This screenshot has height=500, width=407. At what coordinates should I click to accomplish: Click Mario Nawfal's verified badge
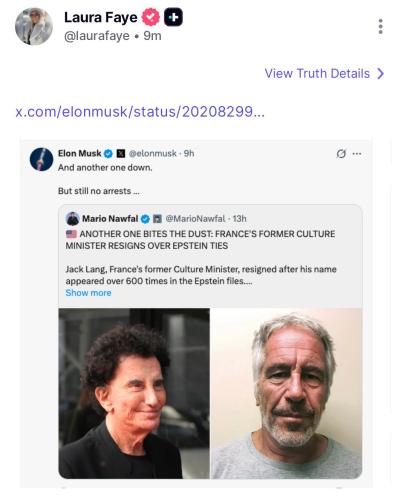click(x=145, y=219)
